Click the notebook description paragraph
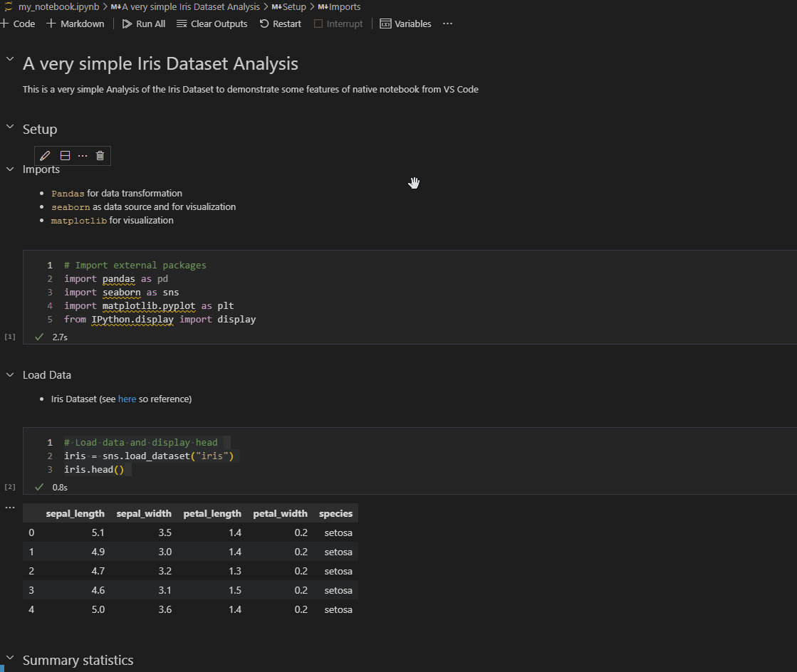Screen dimensions: 797x672 point(251,90)
